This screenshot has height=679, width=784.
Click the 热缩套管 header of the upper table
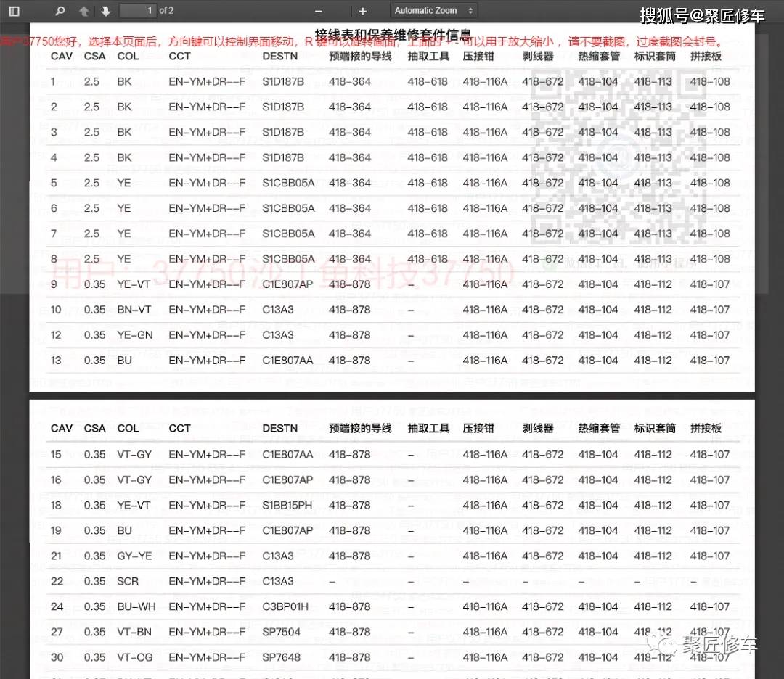599,57
